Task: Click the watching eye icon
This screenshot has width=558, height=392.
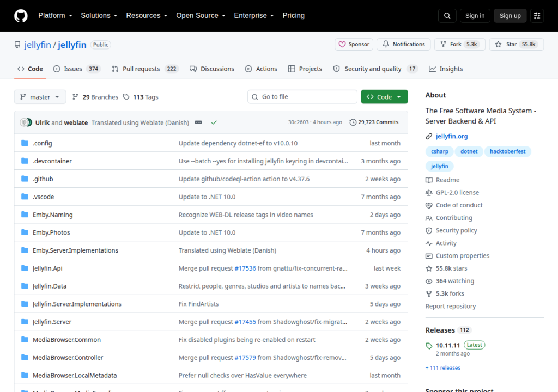Action: click(429, 281)
